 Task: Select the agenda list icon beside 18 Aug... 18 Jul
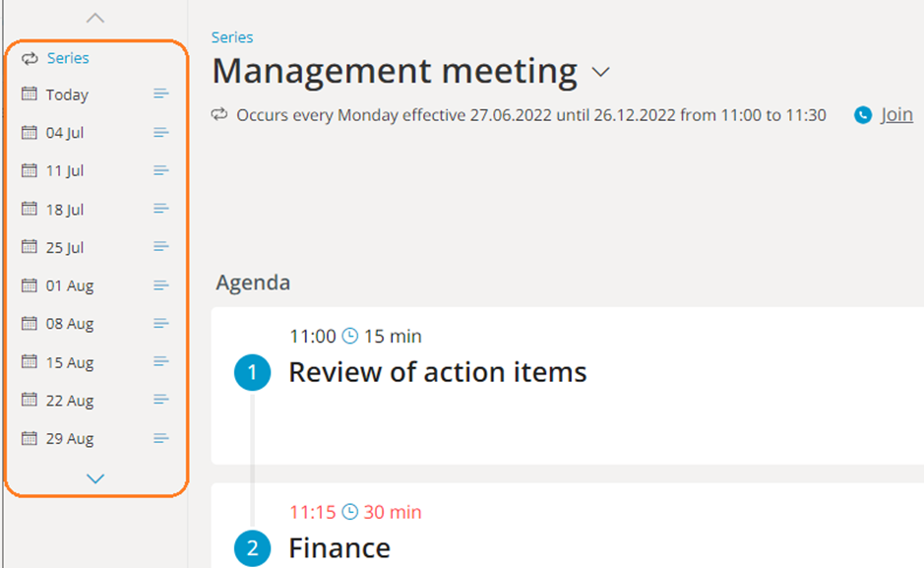coord(160,209)
